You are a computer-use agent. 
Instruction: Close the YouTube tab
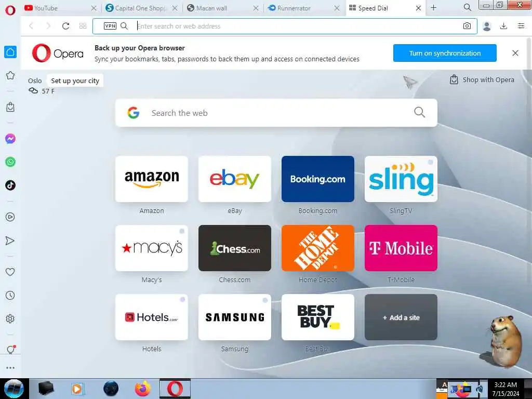94,8
